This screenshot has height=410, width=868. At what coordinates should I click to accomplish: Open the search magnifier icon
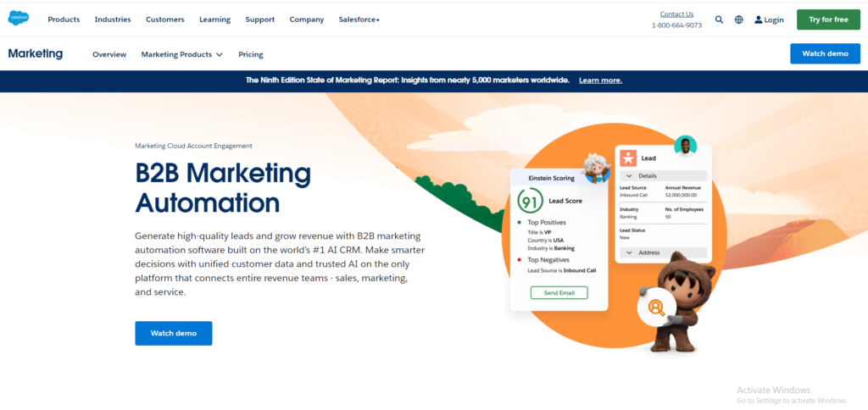pyautogui.click(x=719, y=19)
